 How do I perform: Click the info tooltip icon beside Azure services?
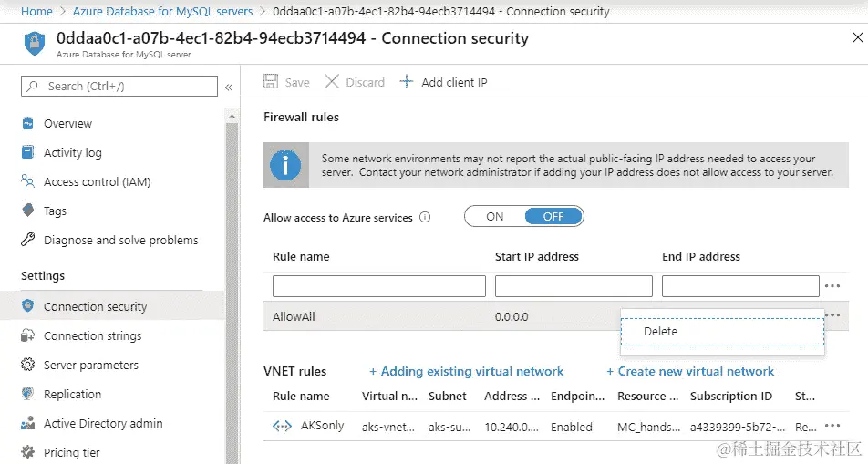[425, 217]
